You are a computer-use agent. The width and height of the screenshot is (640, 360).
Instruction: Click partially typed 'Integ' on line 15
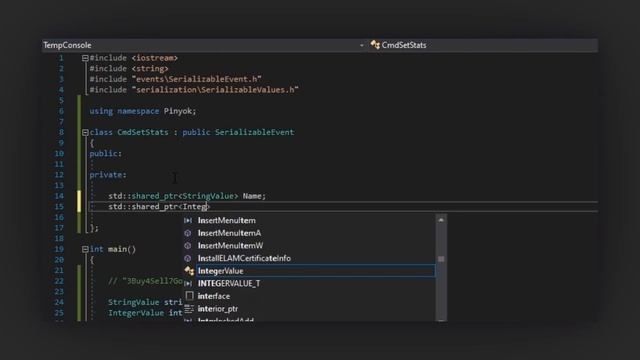[195, 207]
